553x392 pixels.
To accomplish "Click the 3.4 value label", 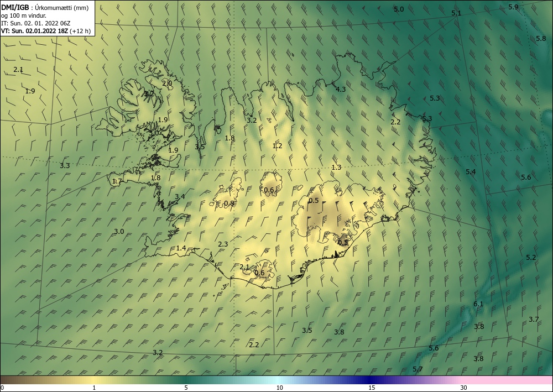I will (180, 197).
